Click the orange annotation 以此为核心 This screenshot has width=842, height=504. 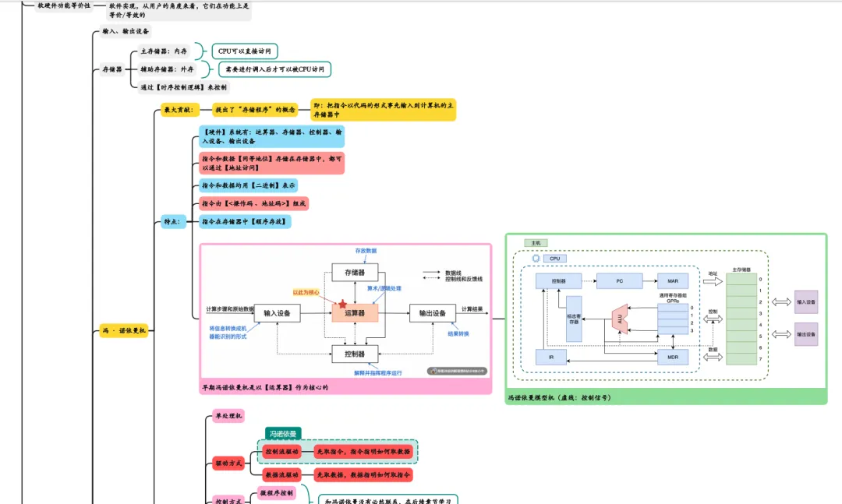point(306,292)
